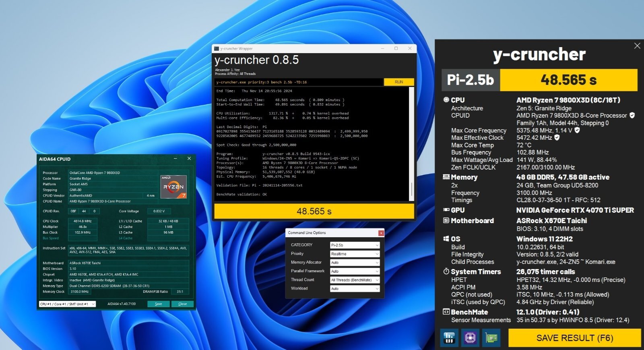
Task: Click verified shield beside Max Effective Clock
Action: click(x=557, y=137)
